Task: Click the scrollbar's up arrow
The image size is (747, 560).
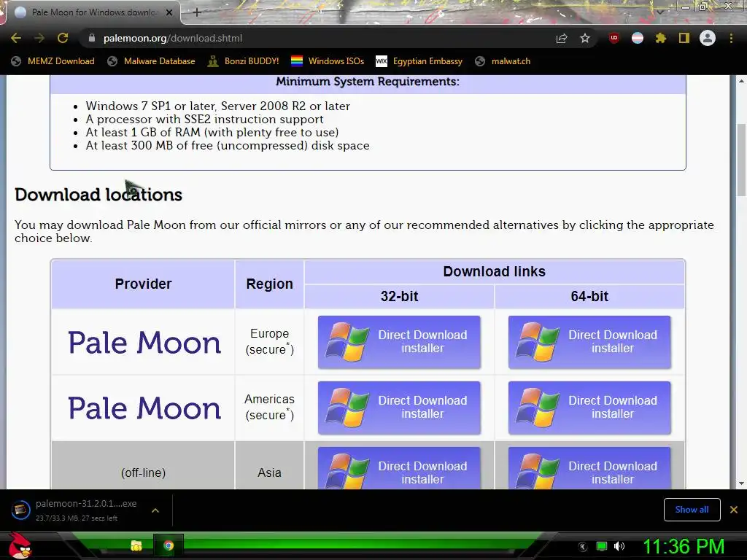Action: click(741, 81)
